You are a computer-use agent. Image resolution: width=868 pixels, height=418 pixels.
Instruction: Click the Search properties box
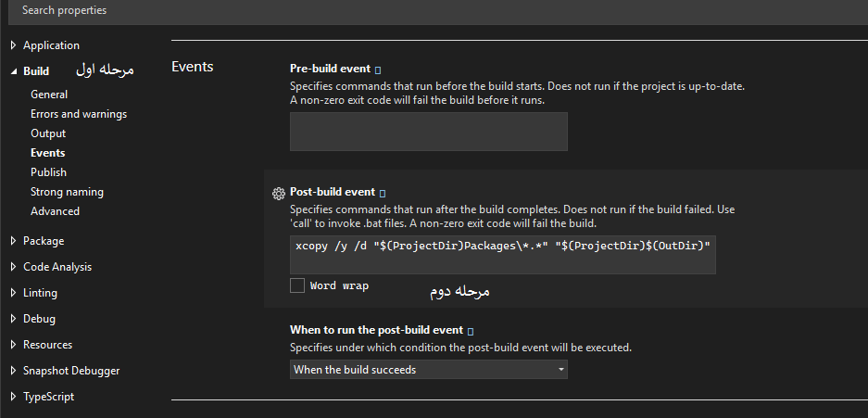[437, 10]
